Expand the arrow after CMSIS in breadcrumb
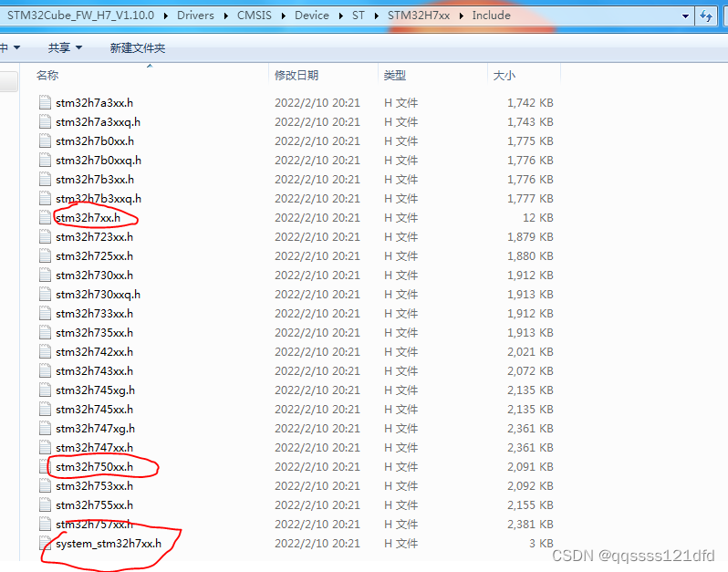Image resolution: width=728 pixels, height=572 pixels. click(x=283, y=16)
